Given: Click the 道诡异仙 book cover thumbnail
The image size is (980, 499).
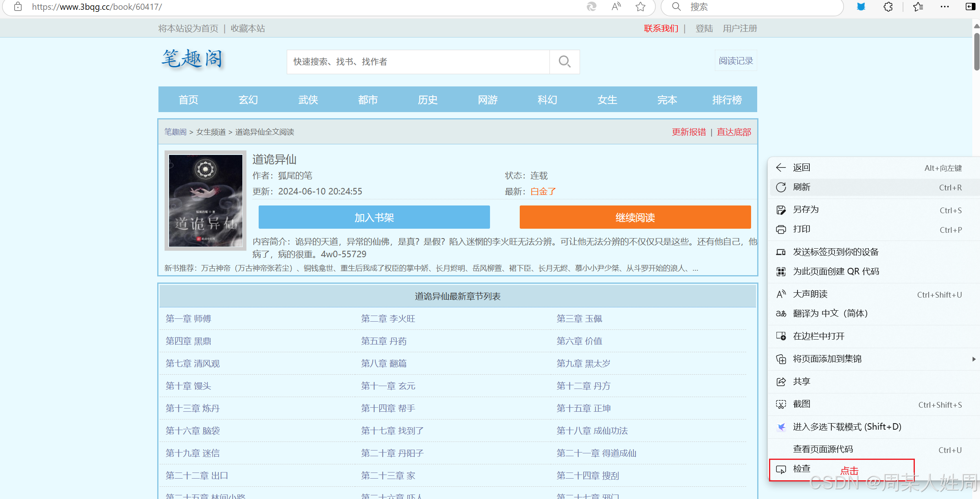Looking at the screenshot, I should (205, 200).
